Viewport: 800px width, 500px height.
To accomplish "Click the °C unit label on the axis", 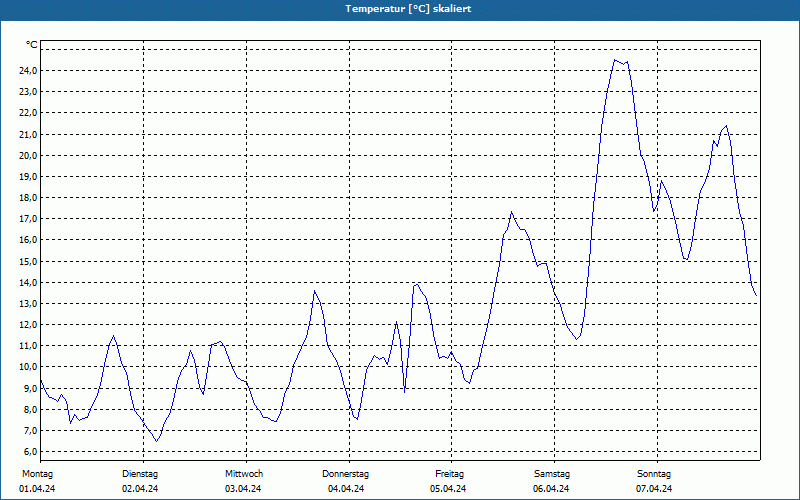I will pos(32,45).
